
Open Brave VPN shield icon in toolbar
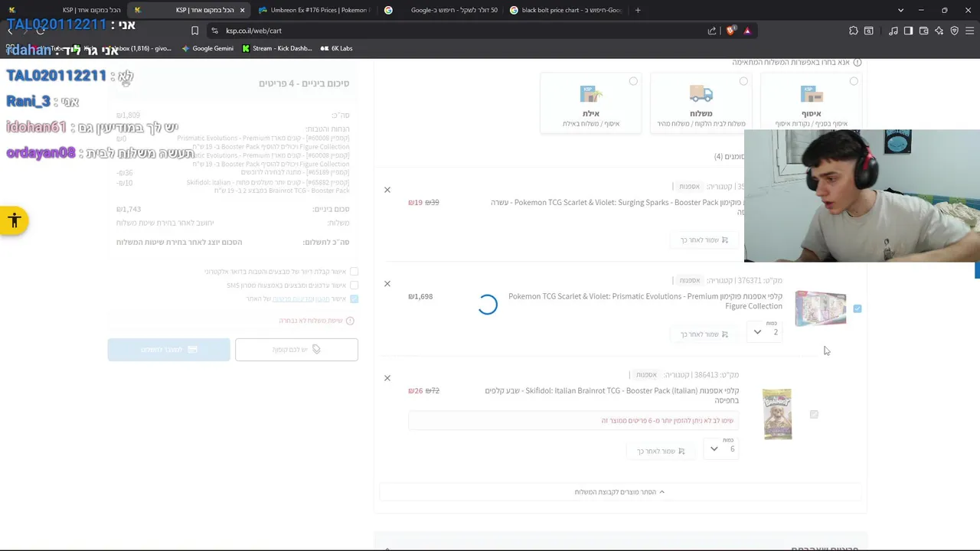click(x=954, y=31)
